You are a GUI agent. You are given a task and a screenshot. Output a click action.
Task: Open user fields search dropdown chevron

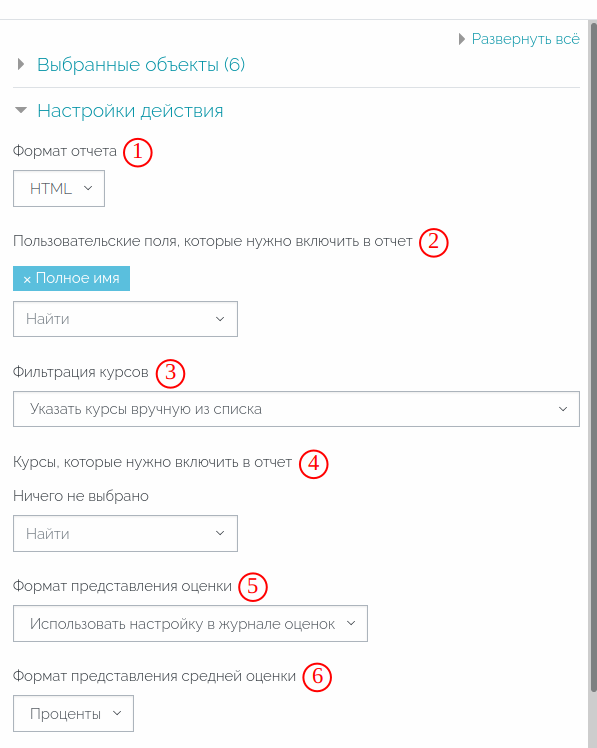(x=220, y=319)
